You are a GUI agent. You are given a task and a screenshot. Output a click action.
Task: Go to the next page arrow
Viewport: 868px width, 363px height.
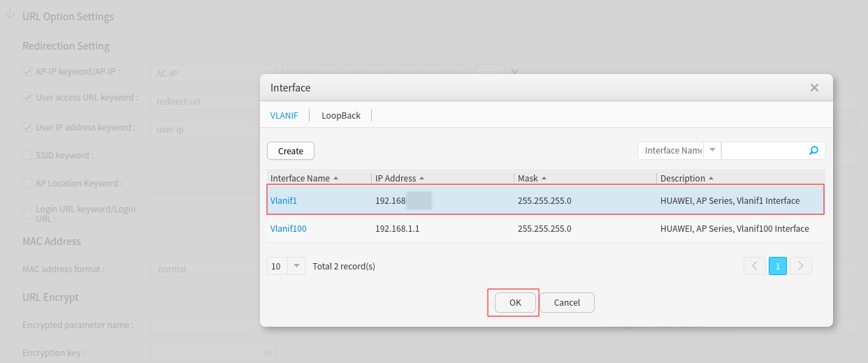801,266
